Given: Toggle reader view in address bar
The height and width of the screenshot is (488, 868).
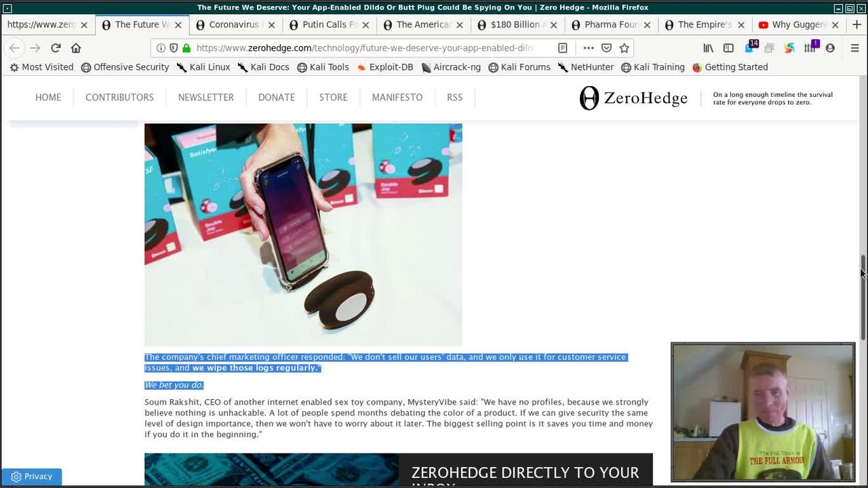Looking at the screenshot, I should click(562, 48).
